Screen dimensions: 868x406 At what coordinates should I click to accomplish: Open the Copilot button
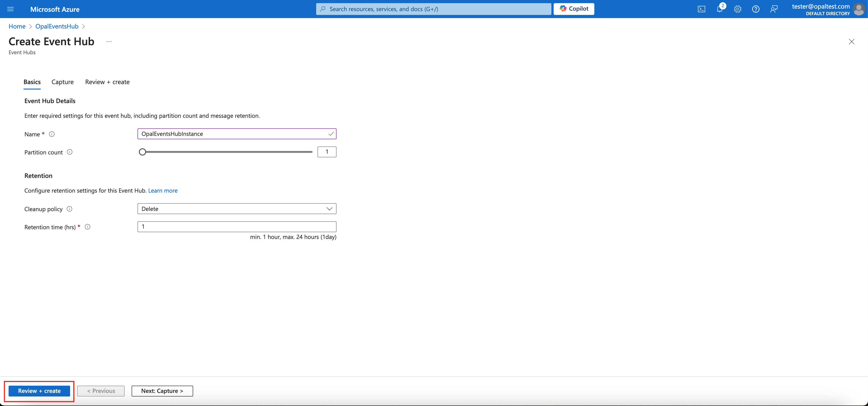[x=574, y=9]
